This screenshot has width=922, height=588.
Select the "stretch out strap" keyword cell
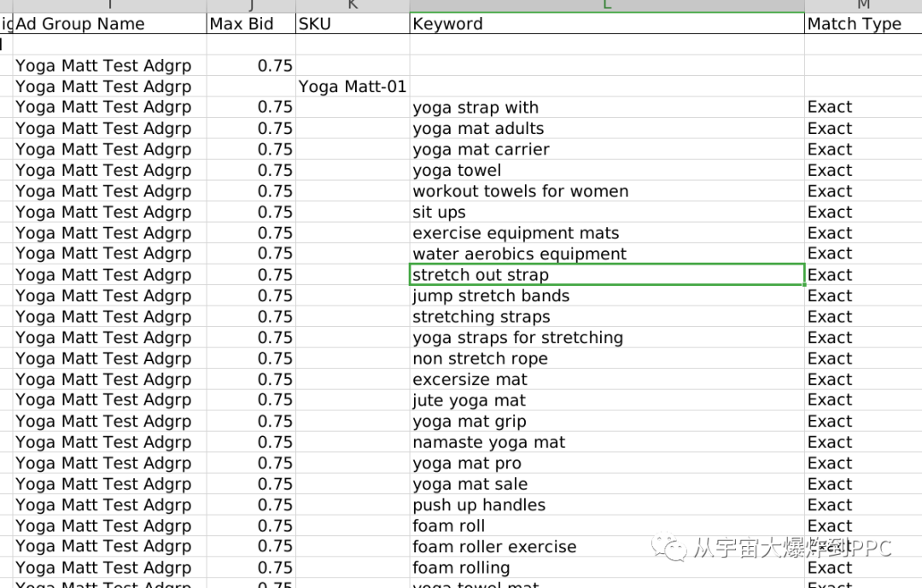pos(606,275)
